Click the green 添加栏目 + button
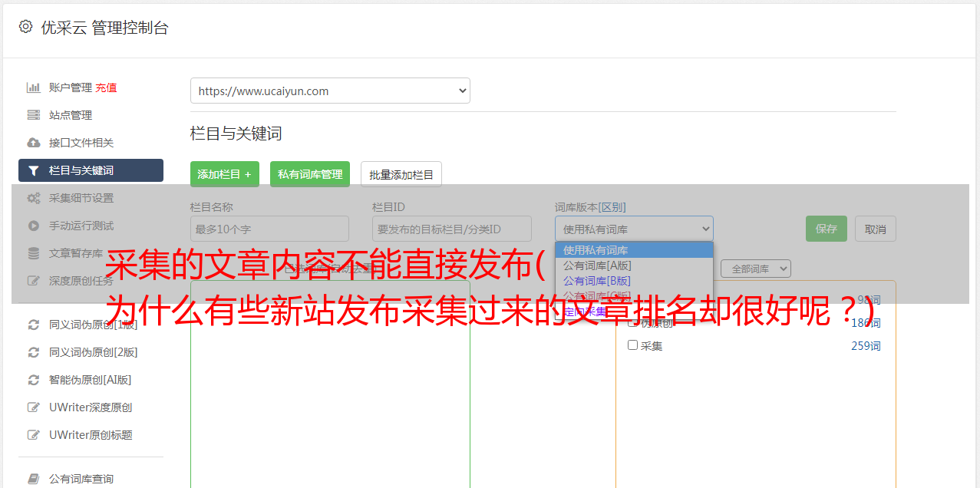Screen dimensions: 980x488 (225, 174)
